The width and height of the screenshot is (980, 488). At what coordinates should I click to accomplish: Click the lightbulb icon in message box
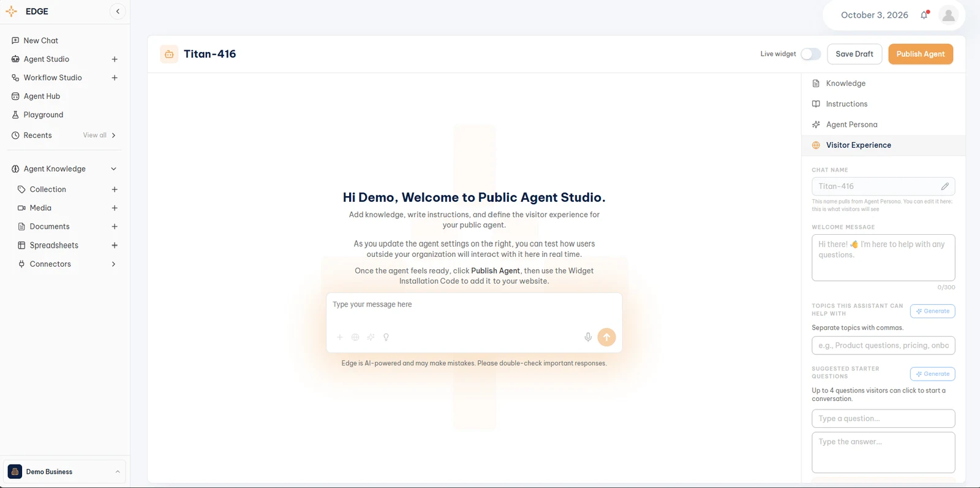click(386, 337)
